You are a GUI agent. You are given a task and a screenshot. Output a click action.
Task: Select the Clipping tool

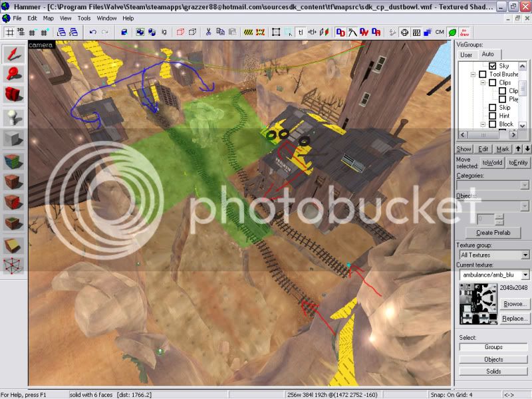(x=13, y=245)
